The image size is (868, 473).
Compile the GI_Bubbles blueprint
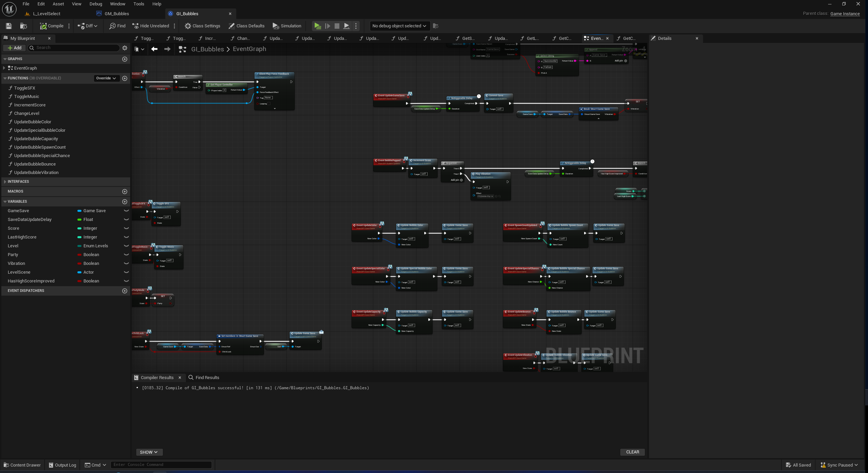click(52, 26)
